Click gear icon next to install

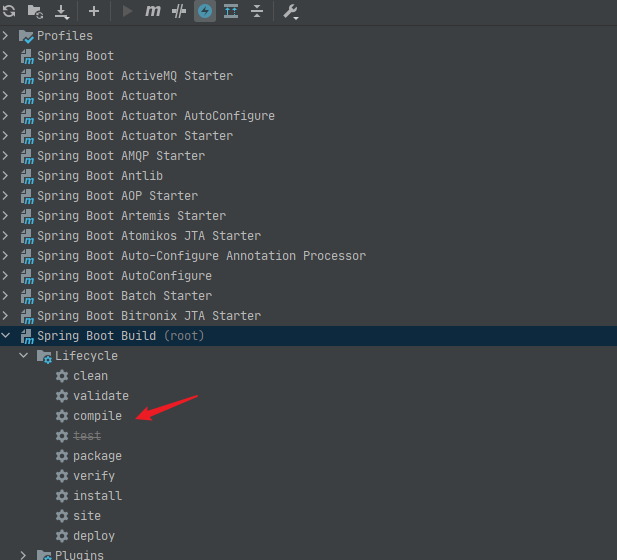tap(62, 496)
